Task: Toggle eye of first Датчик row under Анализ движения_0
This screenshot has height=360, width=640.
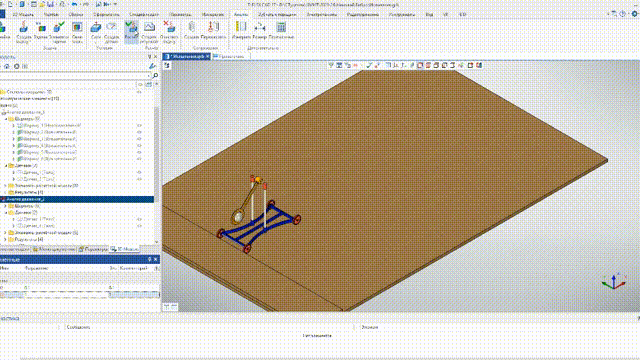Action: [x=139, y=172]
